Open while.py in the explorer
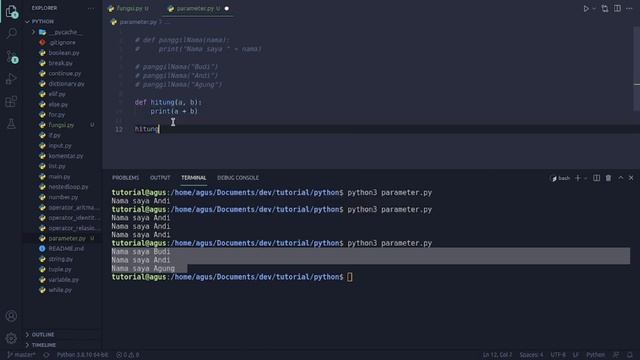This screenshot has width=640, height=360. point(60,290)
